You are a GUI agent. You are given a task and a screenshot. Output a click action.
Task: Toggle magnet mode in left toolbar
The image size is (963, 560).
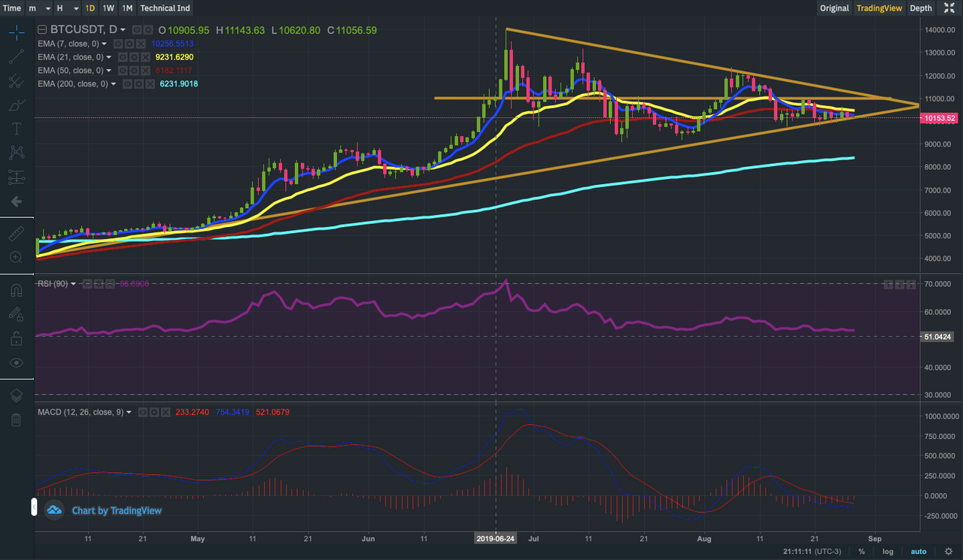click(x=16, y=290)
